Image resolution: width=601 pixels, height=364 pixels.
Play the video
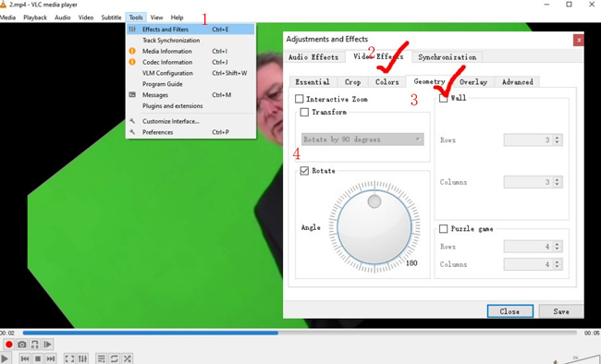[x=5, y=359]
